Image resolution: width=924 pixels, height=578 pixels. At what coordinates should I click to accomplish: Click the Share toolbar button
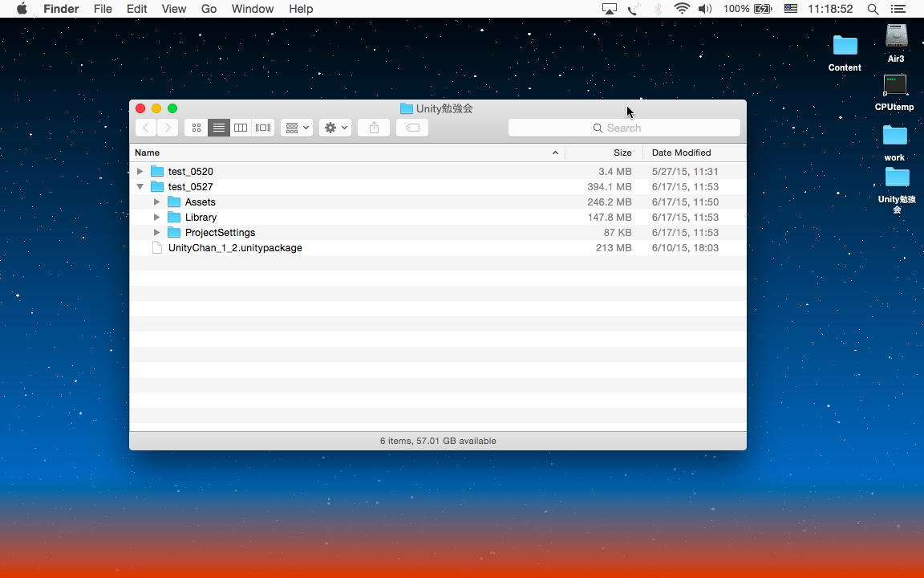[x=374, y=128]
